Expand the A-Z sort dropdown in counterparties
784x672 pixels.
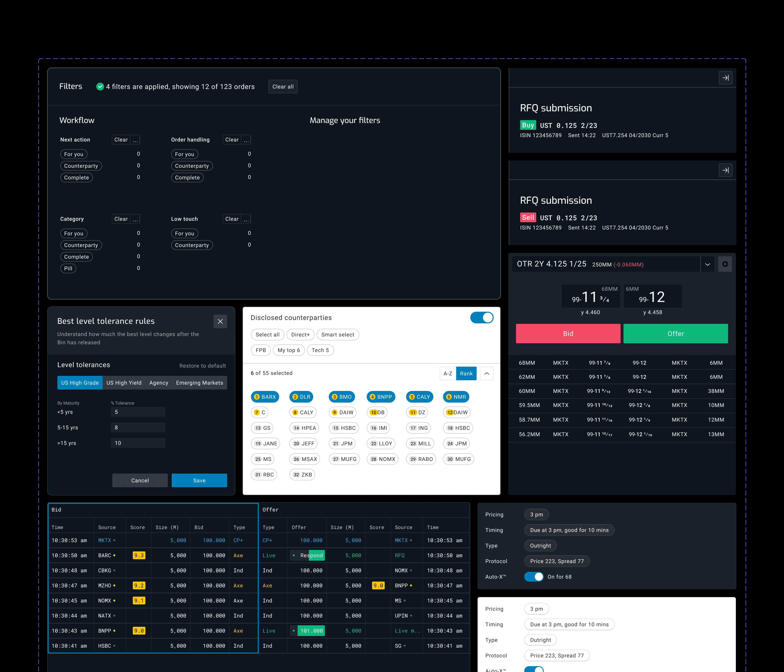click(447, 373)
